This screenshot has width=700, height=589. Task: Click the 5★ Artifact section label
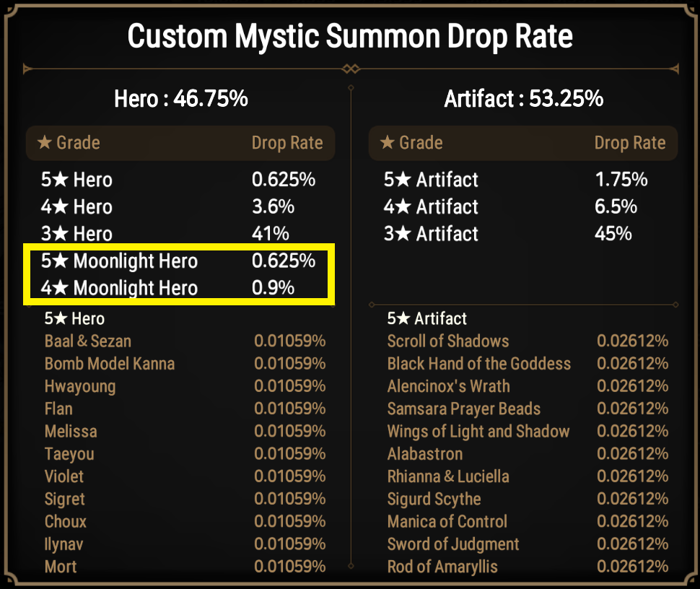pos(426,319)
